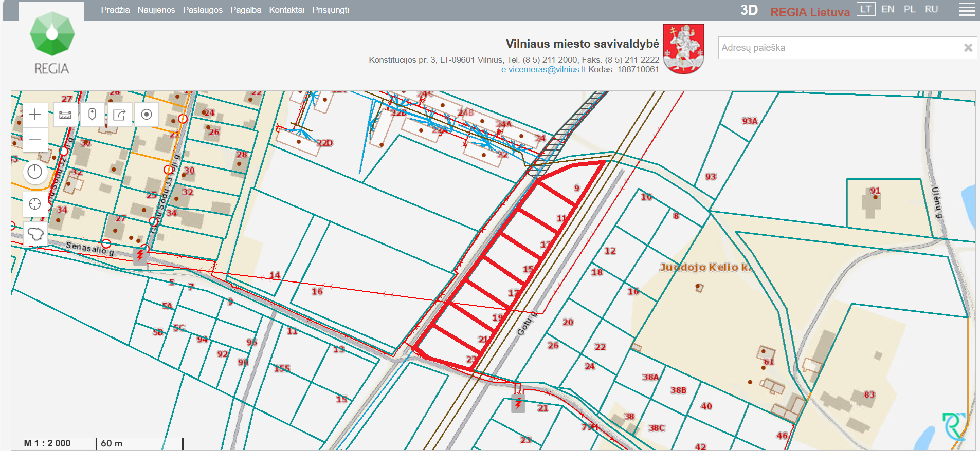This screenshot has width=980, height=451.
Task: Center map using the crosshair locate icon
Action: (35, 204)
